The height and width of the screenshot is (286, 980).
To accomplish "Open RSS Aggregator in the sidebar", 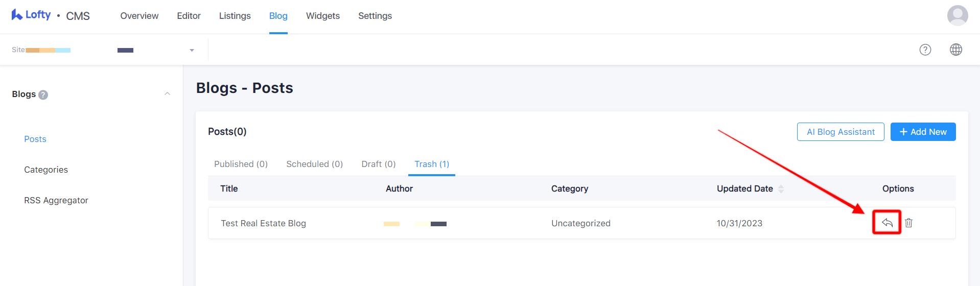I will coord(56,200).
